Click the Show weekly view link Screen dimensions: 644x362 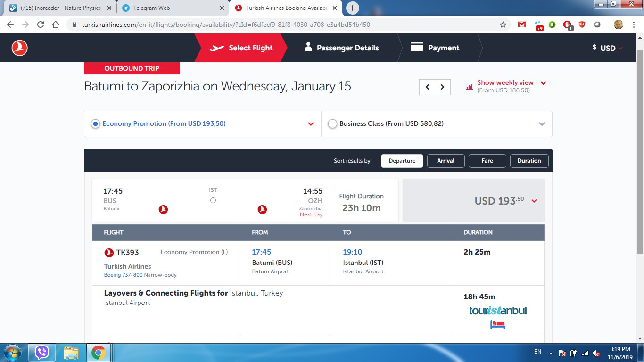(505, 82)
